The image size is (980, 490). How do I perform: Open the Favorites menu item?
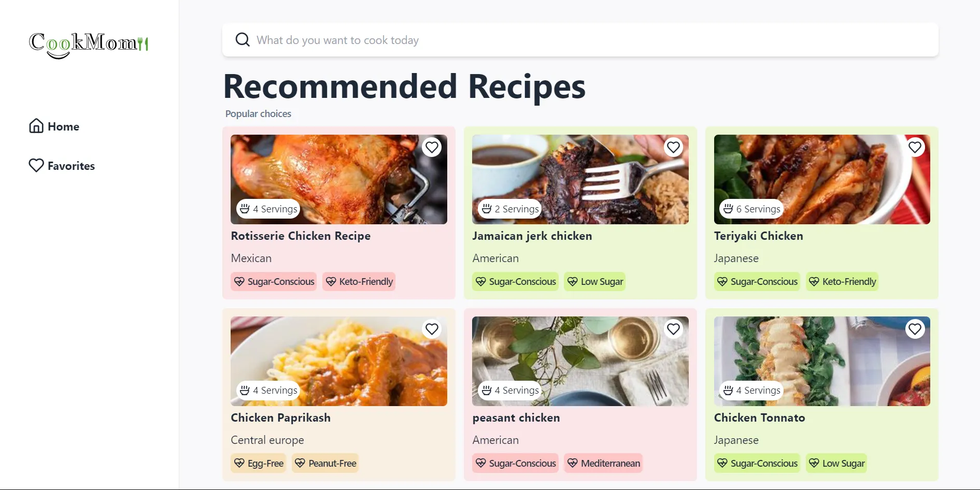[71, 166]
